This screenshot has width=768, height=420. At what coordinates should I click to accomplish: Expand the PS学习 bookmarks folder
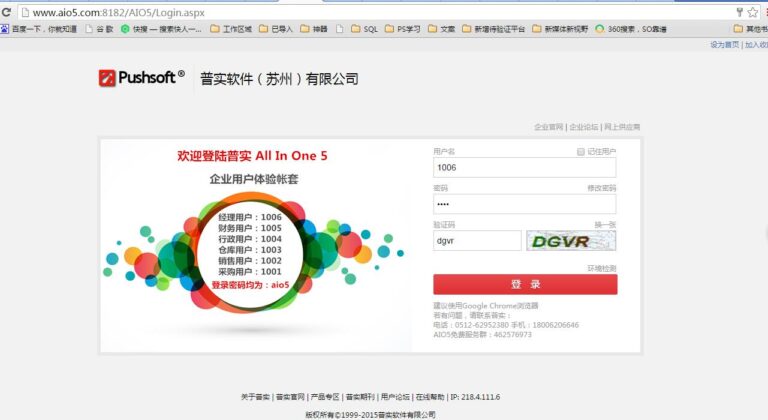click(x=403, y=29)
